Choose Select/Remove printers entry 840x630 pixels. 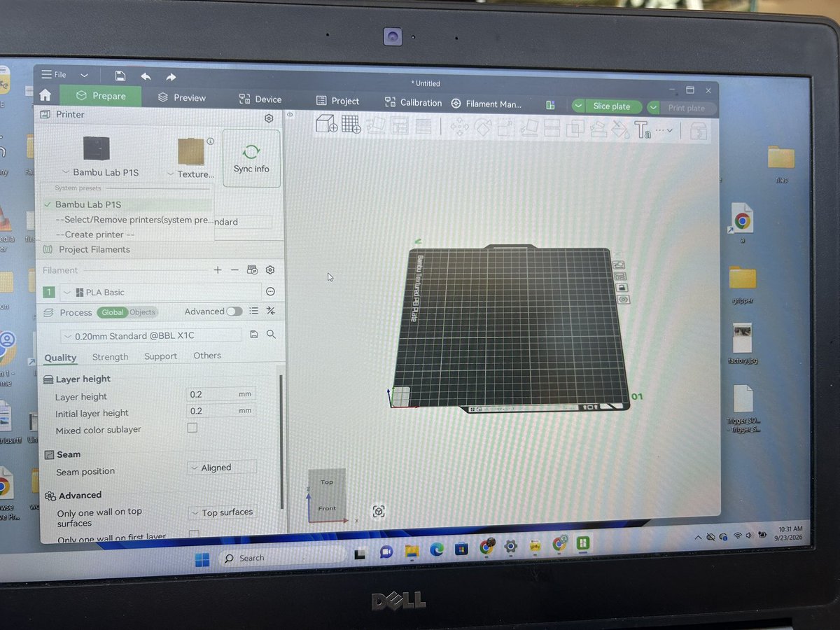click(x=134, y=220)
